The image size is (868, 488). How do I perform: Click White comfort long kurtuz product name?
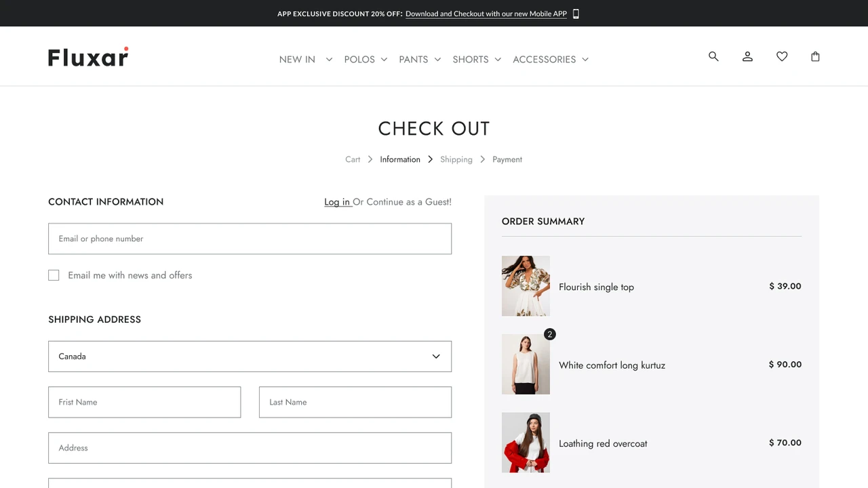coord(612,365)
